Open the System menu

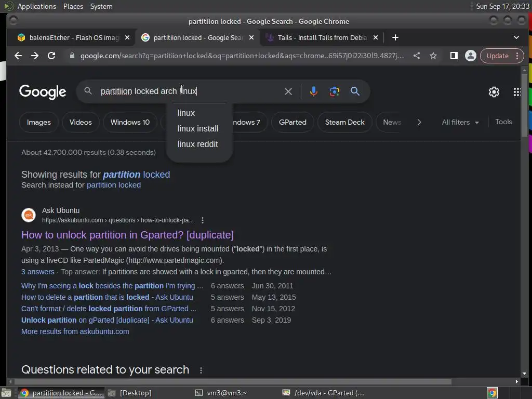point(101,6)
